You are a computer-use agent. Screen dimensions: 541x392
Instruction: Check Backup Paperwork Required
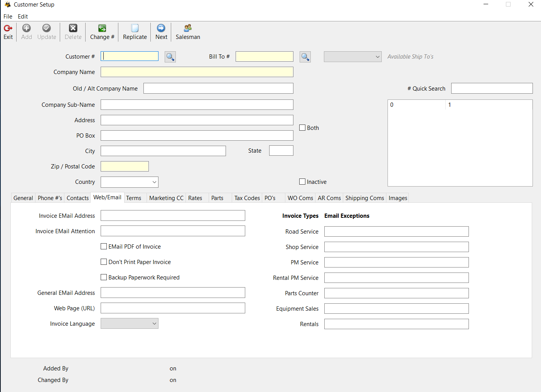click(104, 277)
